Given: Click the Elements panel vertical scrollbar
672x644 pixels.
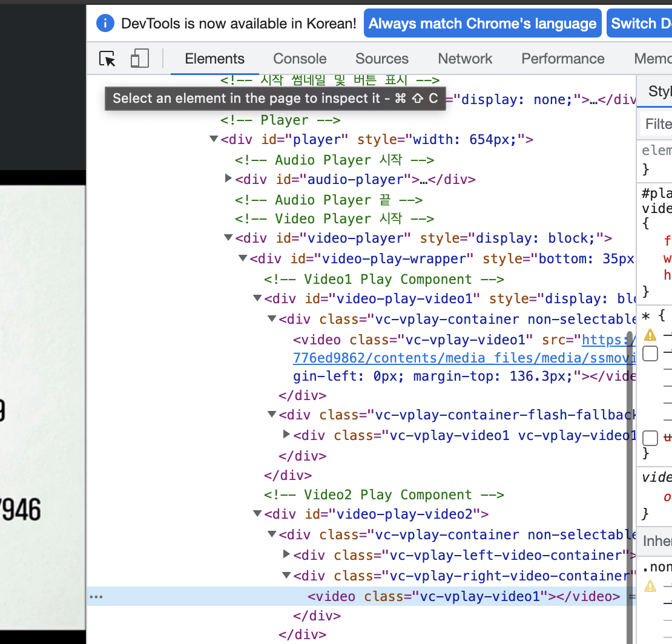Looking at the screenshot, I should tap(630, 487).
